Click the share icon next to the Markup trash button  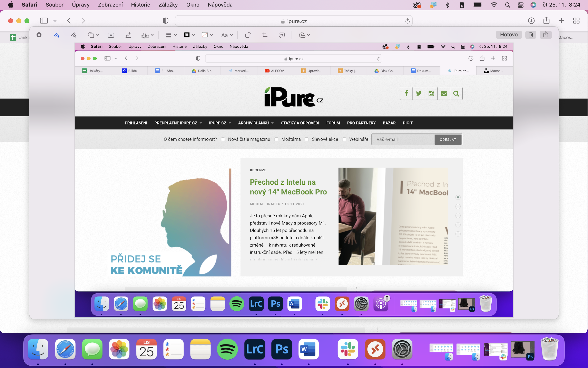(x=546, y=35)
